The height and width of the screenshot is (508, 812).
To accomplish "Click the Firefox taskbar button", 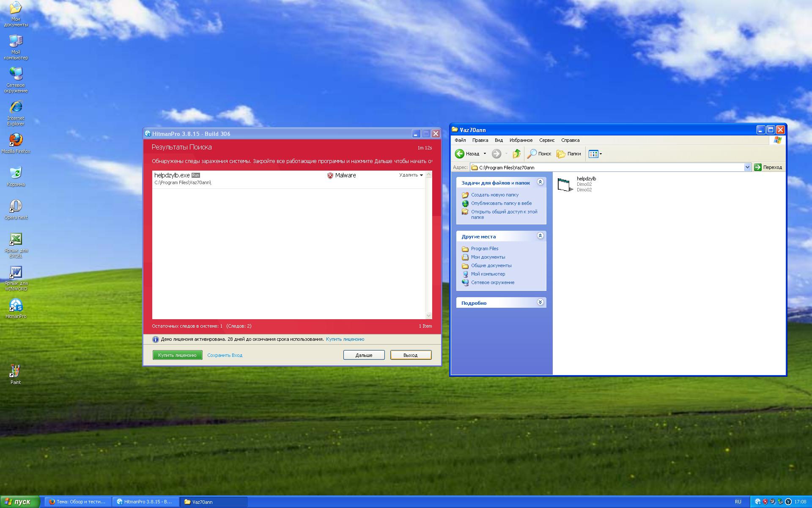I will [78, 502].
